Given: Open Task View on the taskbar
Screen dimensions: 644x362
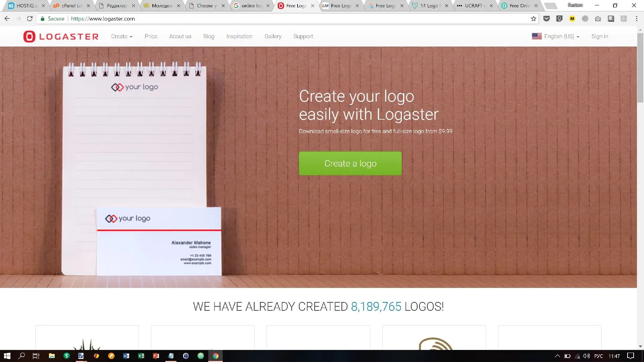Looking at the screenshot, I should click(36, 356).
